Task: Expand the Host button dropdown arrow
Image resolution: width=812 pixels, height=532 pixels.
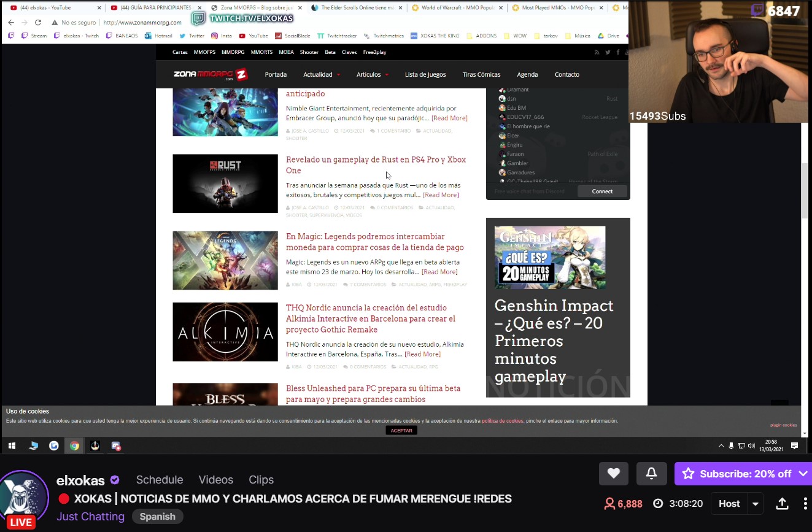Action: point(756,504)
